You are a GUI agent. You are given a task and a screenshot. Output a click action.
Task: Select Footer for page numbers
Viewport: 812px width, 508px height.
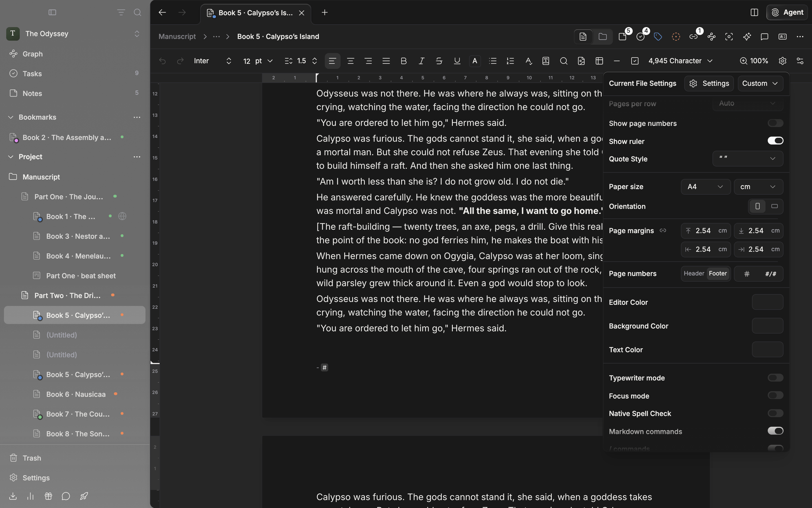718,273
